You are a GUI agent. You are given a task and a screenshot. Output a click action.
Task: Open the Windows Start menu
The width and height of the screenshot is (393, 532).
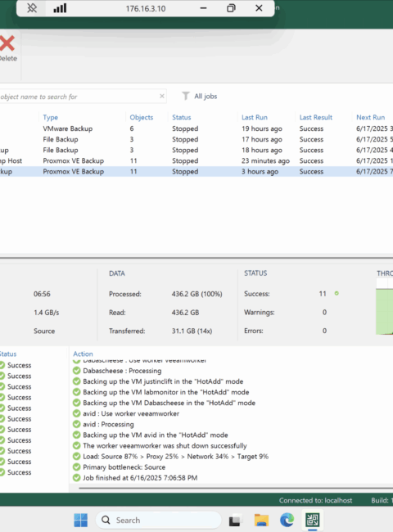tap(81, 520)
